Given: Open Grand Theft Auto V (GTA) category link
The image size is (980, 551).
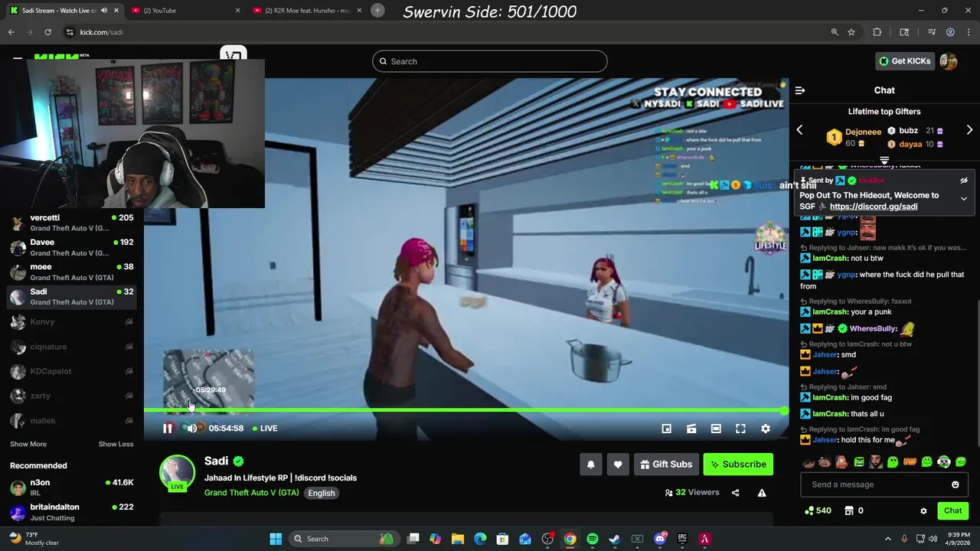Looking at the screenshot, I should tap(251, 493).
